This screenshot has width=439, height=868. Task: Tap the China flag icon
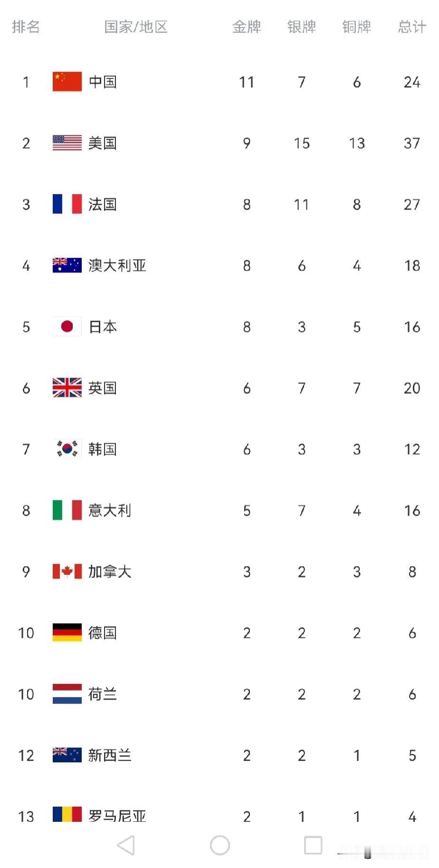click(67, 82)
